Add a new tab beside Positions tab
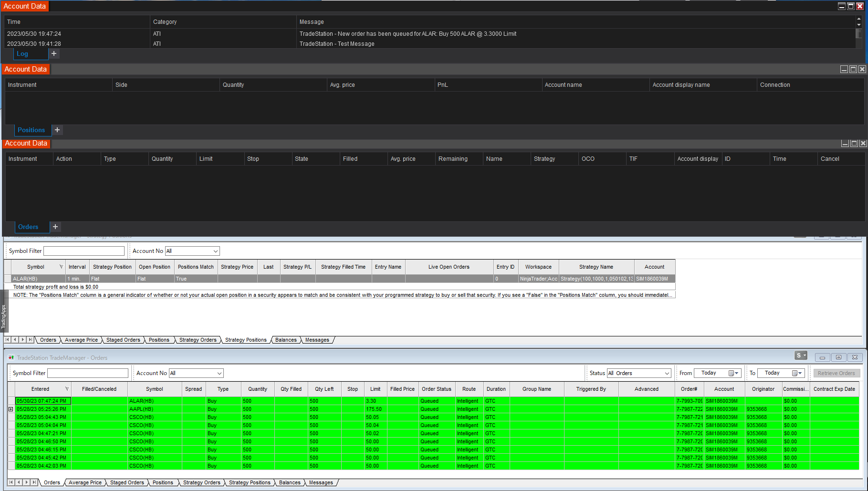The height and width of the screenshot is (491, 868). pos(57,130)
